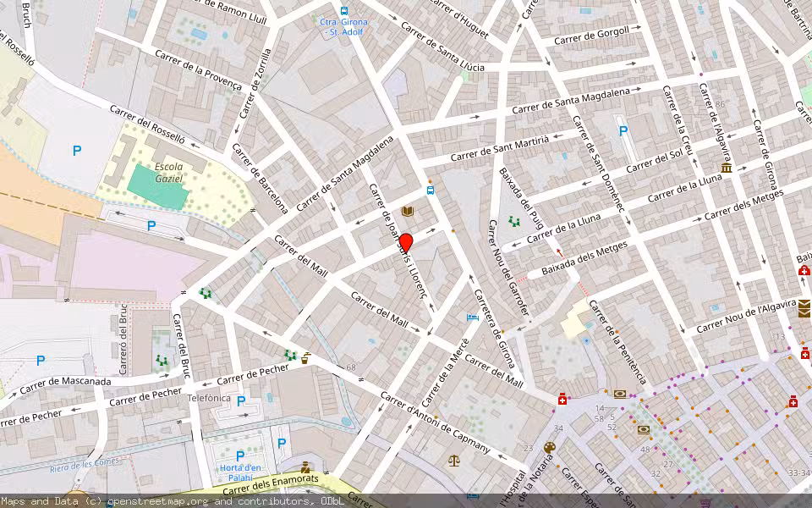Select the art palette icon near number 34
812x508 pixels.
point(550,447)
